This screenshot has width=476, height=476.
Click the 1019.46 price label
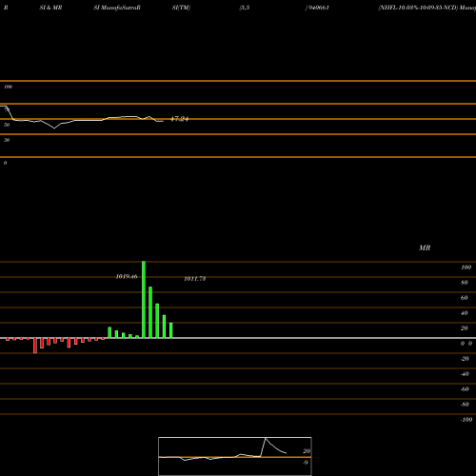coord(127,276)
